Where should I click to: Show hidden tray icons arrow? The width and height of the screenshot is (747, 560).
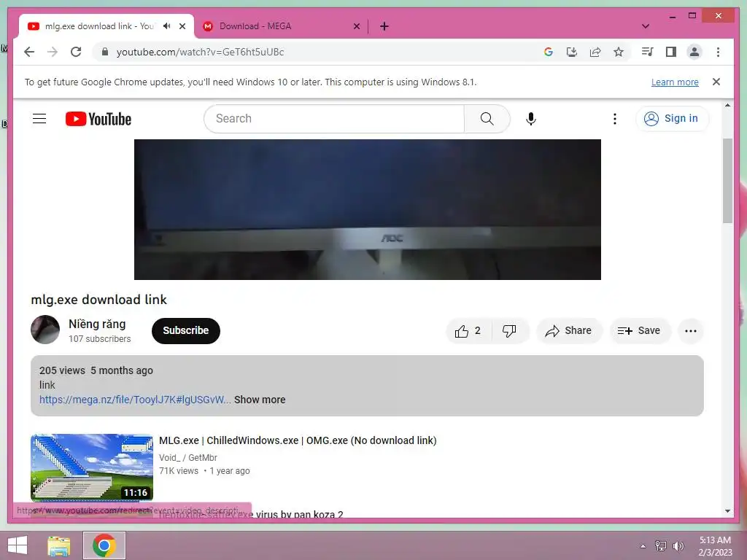(643, 546)
